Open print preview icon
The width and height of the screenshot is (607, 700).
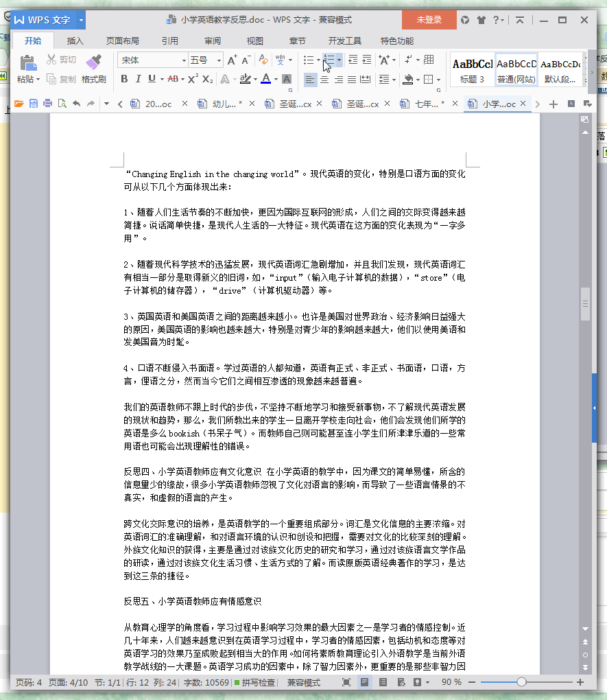click(x=62, y=104)
